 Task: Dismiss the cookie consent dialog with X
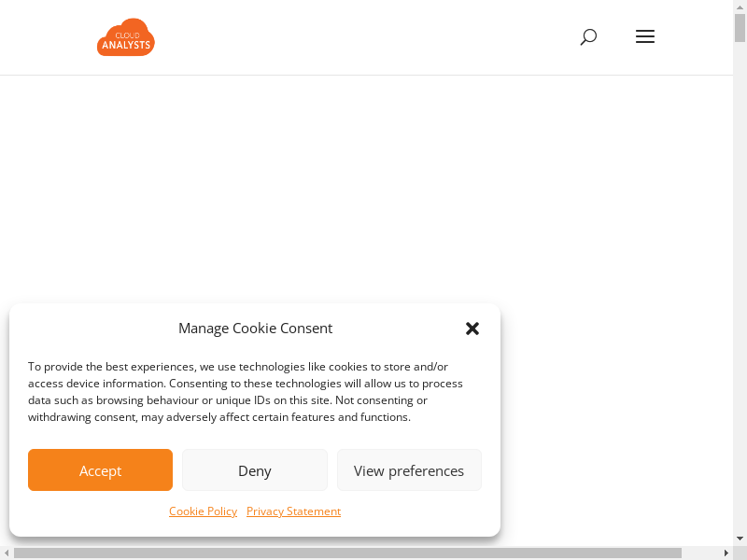point(472,329)
